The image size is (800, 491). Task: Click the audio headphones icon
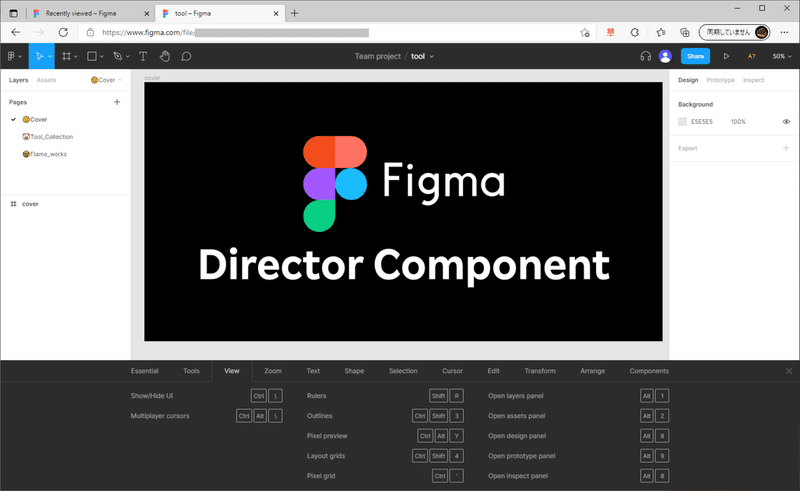click(645, 56)
